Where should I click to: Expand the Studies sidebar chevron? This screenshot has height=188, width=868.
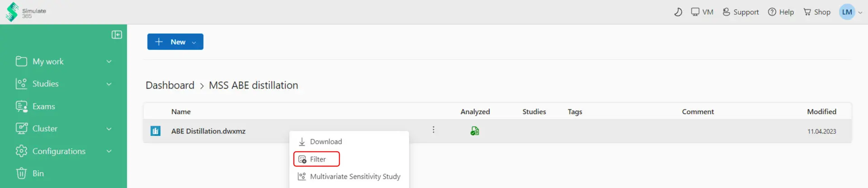pyautogui.click(x=109, y=84)
